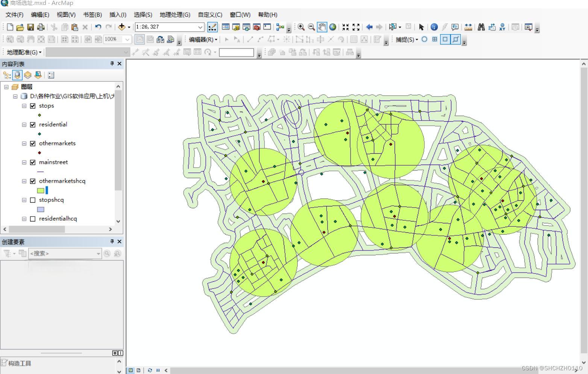This screenshot has height=374, width=588.
Task: Open the Measure ruler tool
Action: coord(468,27)
